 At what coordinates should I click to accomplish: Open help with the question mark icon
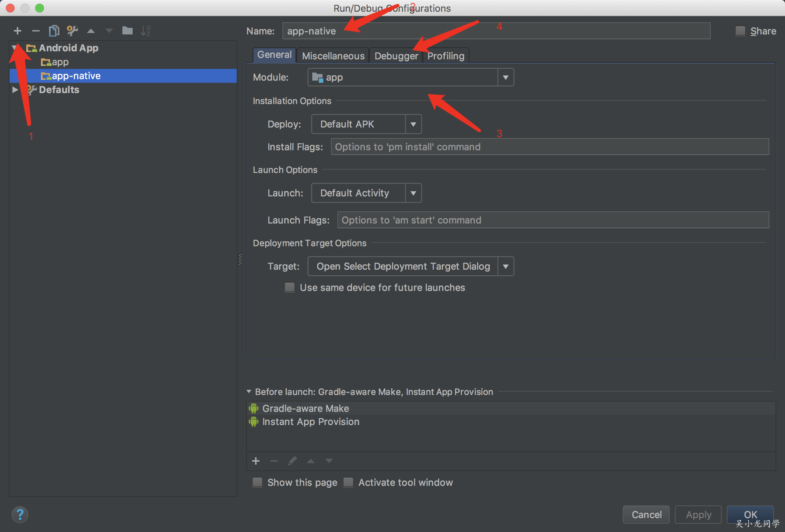tap(20, 515)
